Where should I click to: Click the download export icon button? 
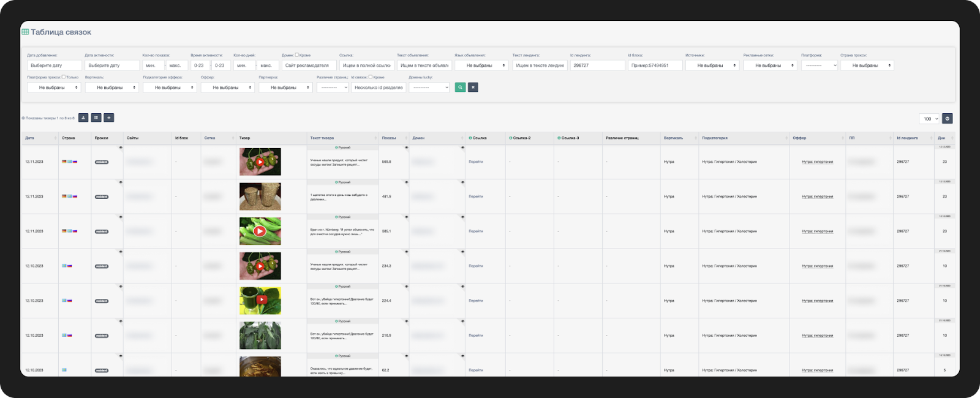83,118
